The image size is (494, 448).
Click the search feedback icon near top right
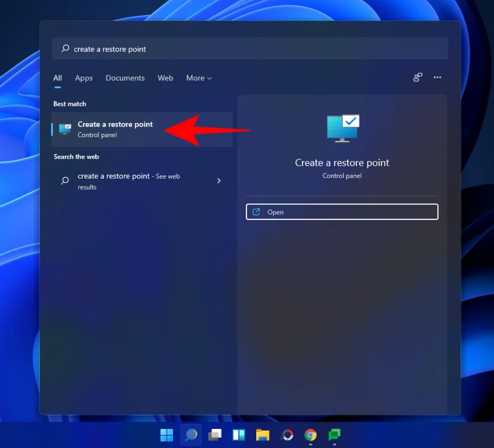417,77
